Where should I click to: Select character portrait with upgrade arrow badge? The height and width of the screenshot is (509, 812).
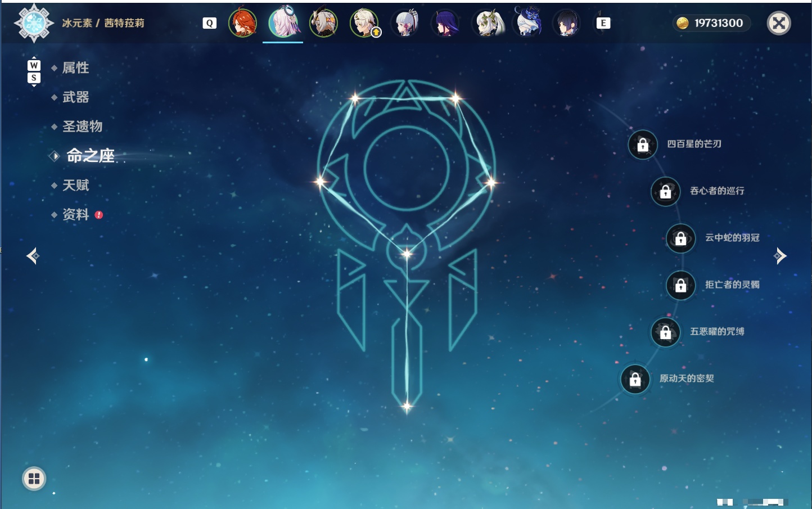click(x=364, y=23)
